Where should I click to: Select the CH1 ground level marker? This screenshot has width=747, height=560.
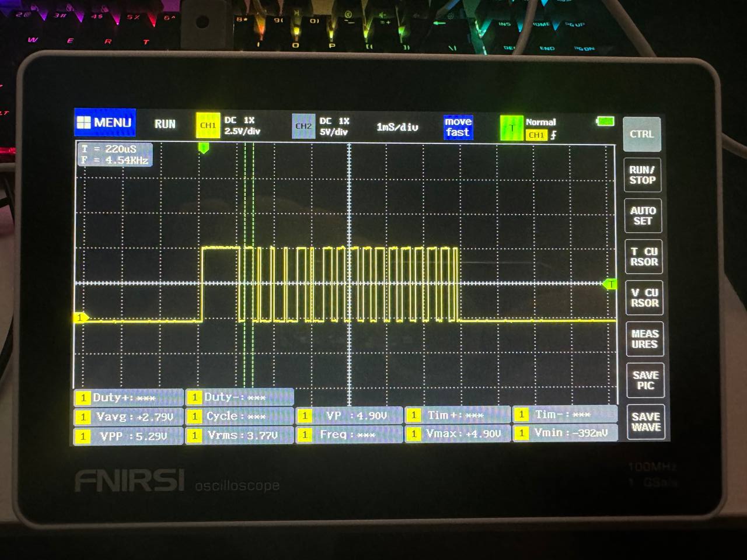coord(81,317)
